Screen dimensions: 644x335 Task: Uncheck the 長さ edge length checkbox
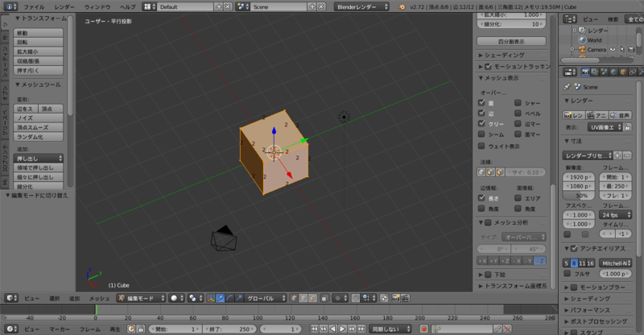coord(481,198)
